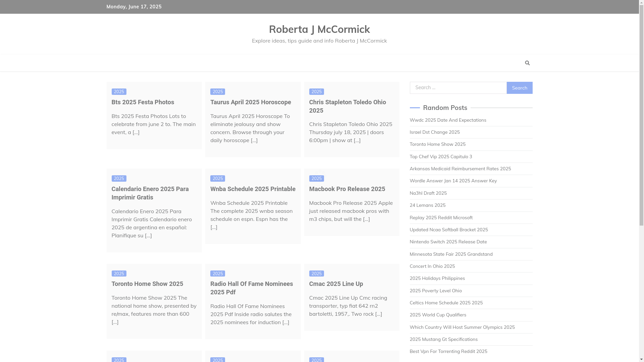Open Wwdc 2025 Date And Expectations link

tap(448, 120)
